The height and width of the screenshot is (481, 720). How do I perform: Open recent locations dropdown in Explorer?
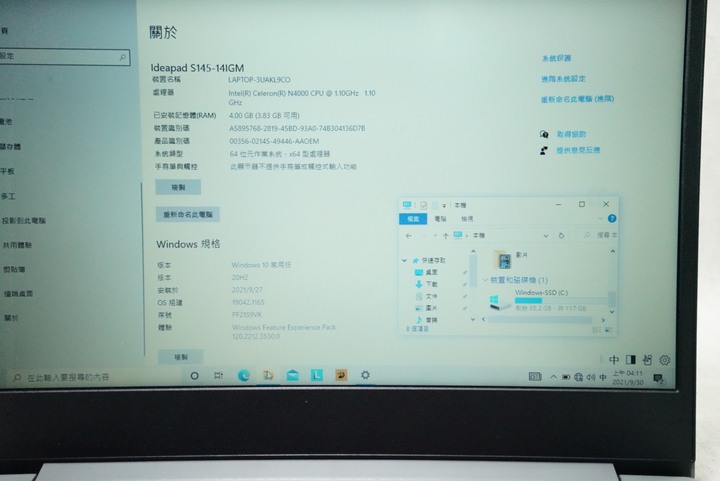pyautogui.click(x=434, y=236)
